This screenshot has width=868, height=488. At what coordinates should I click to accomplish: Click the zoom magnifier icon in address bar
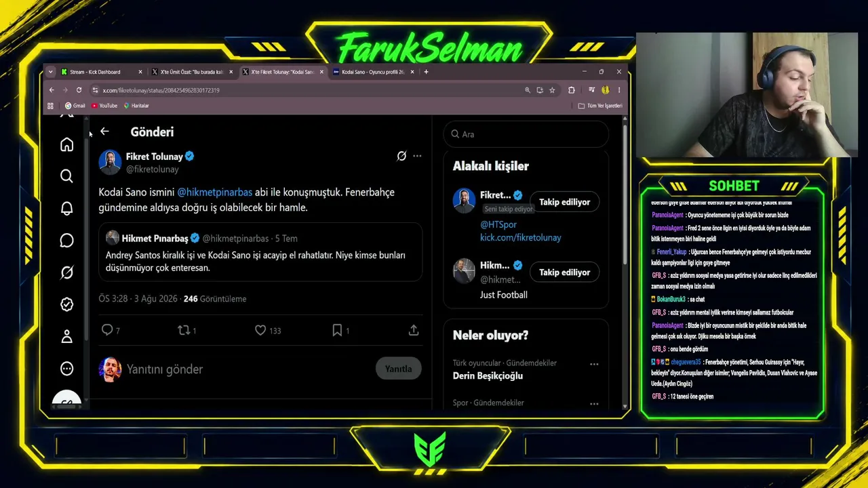pos(527,90)
